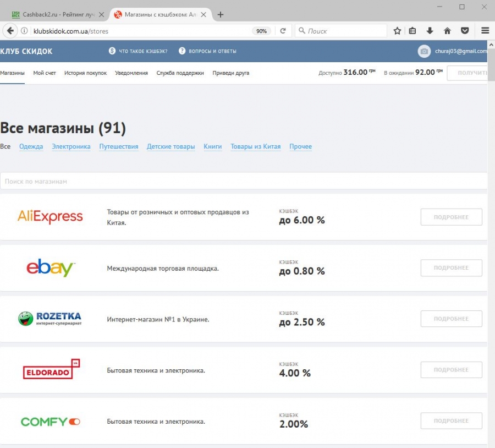Screen dimensions: 495x448
Task: Click the 'Все магазины (91)' heading
Action: coord(63,128)
